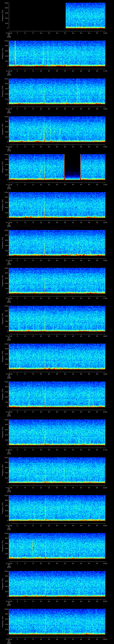Click the Frequency (Hz) label of the 15:09:00 panel

coord(3,16)
